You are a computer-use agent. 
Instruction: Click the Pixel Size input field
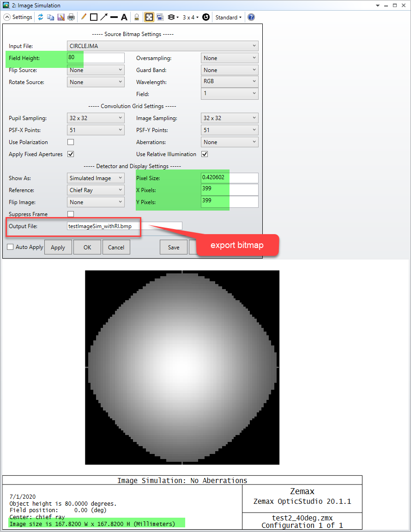(230, 178)
